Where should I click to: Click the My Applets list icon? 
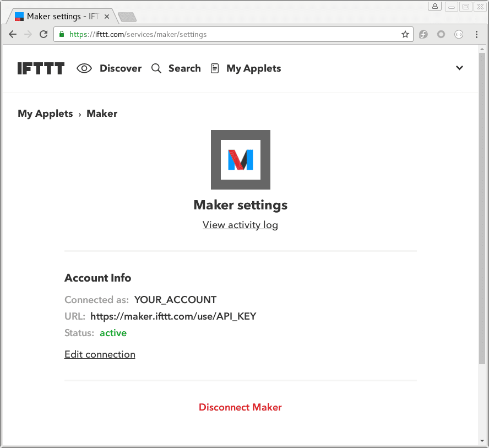(x=215, y=68)
